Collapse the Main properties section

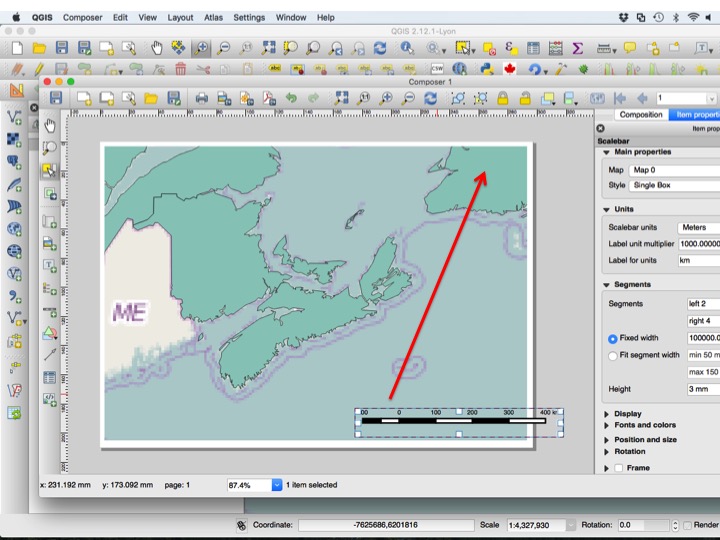606,152
